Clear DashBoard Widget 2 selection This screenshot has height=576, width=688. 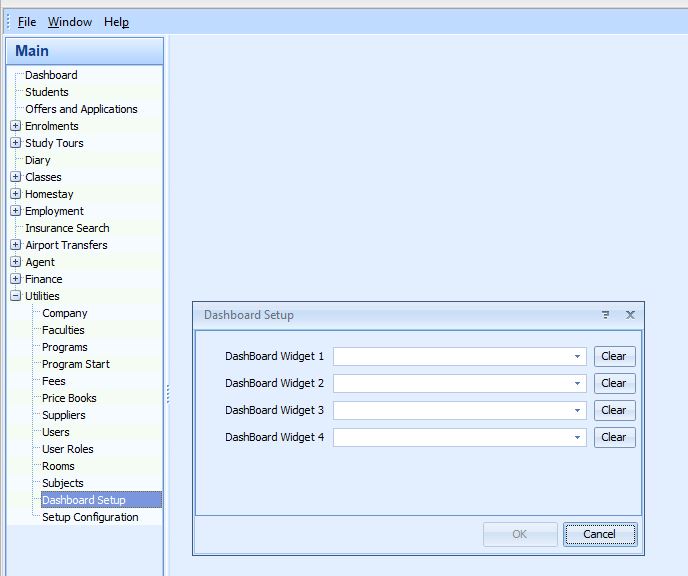coord(614,383)
